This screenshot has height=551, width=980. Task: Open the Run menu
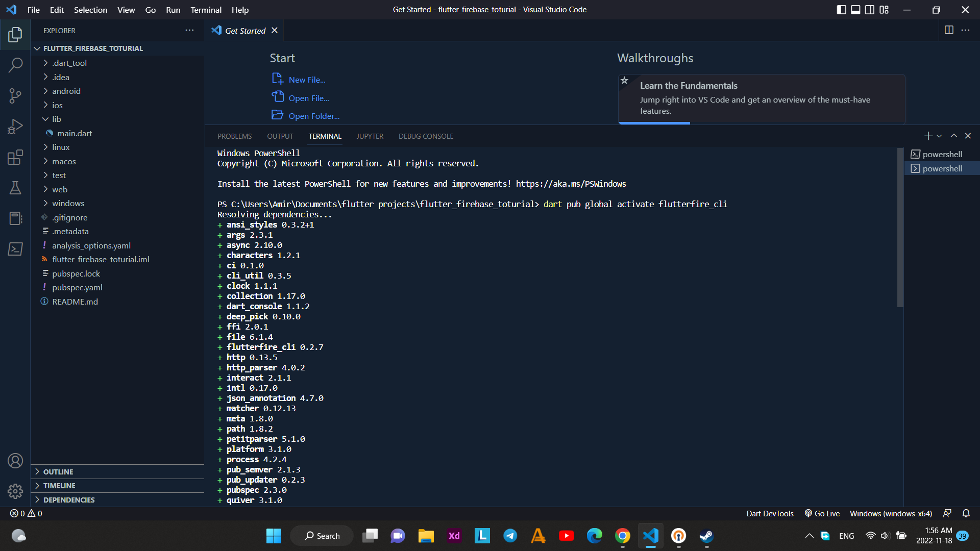coord(173,10)
